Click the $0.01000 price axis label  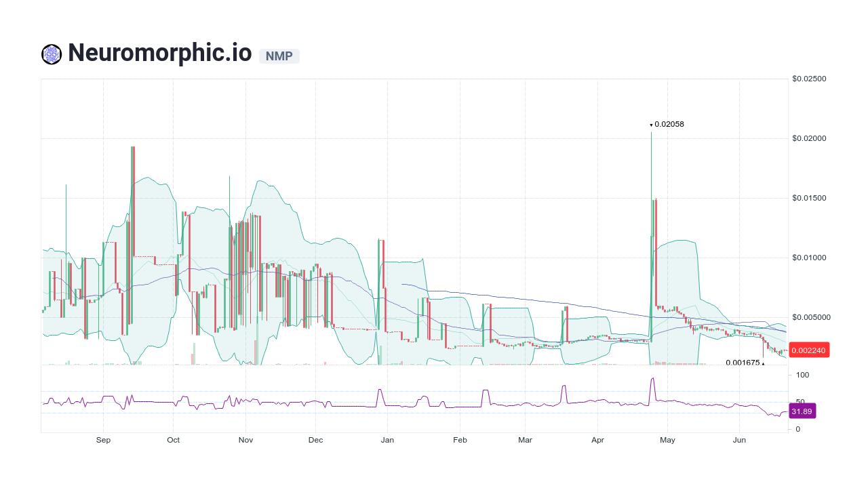click(809, 258)
